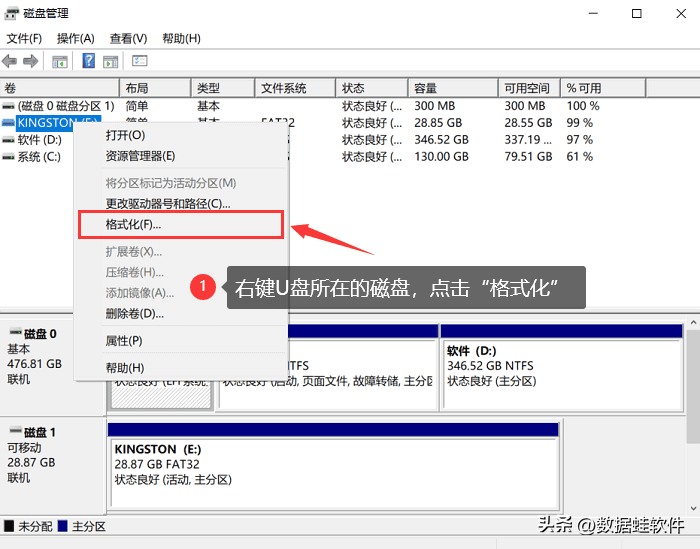Choose 格式化(F)... from context menu
700x549 pixels.
[133, 225]
